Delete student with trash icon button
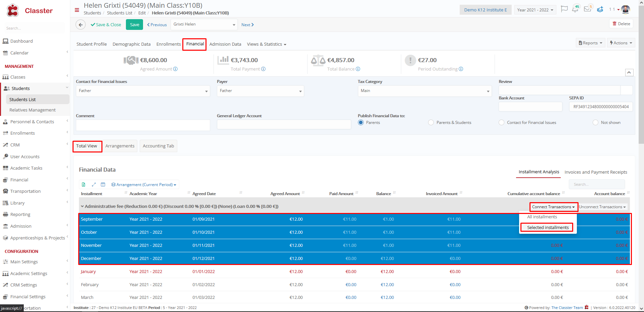 pyautogui.click(x=621, y=24)
